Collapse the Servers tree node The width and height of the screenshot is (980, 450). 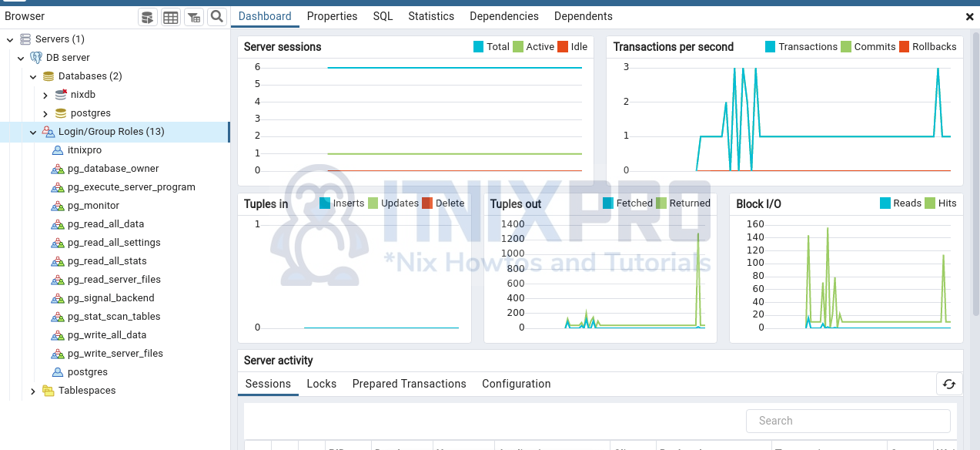(10, 39)
